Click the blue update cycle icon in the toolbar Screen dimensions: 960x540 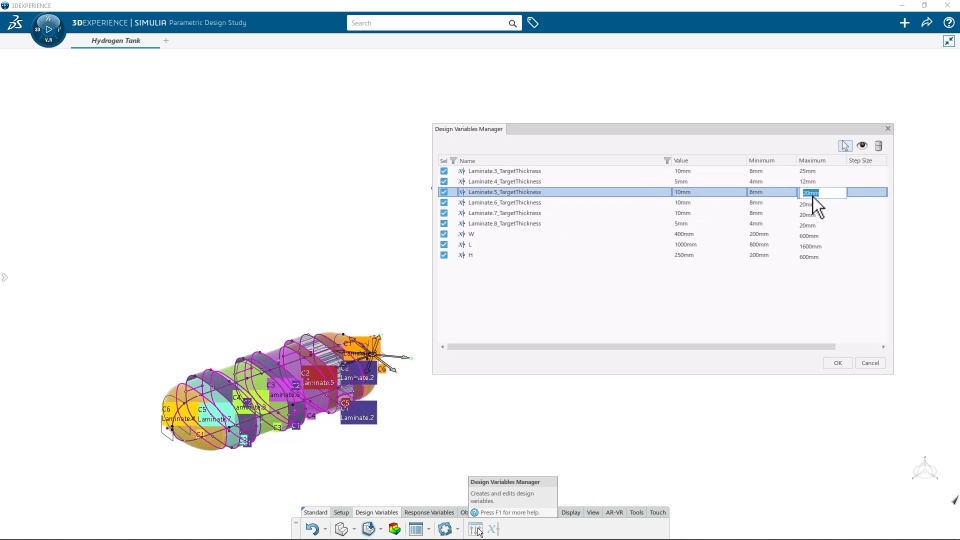coord(445,529)
